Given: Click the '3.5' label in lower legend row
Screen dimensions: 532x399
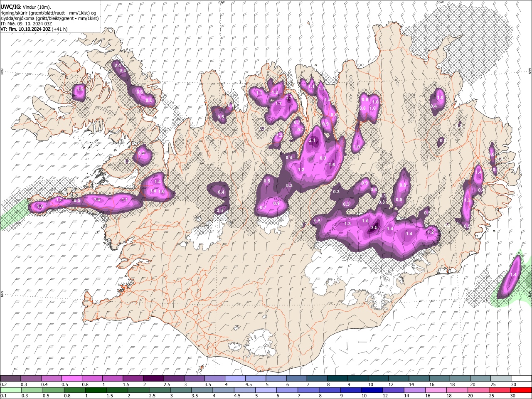Looking at the screenshot, I should [194, 396].
